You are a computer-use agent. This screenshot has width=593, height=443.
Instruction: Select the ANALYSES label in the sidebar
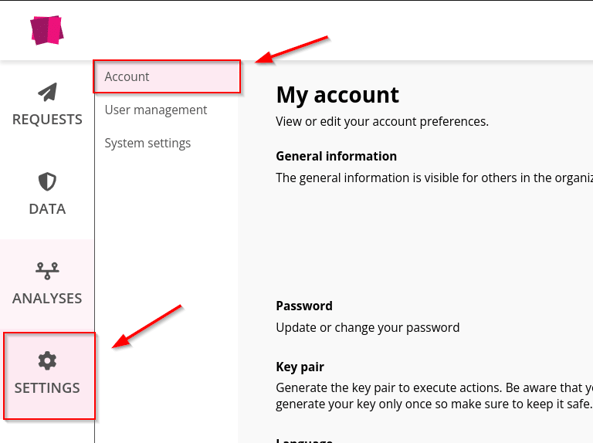point(47,298)
